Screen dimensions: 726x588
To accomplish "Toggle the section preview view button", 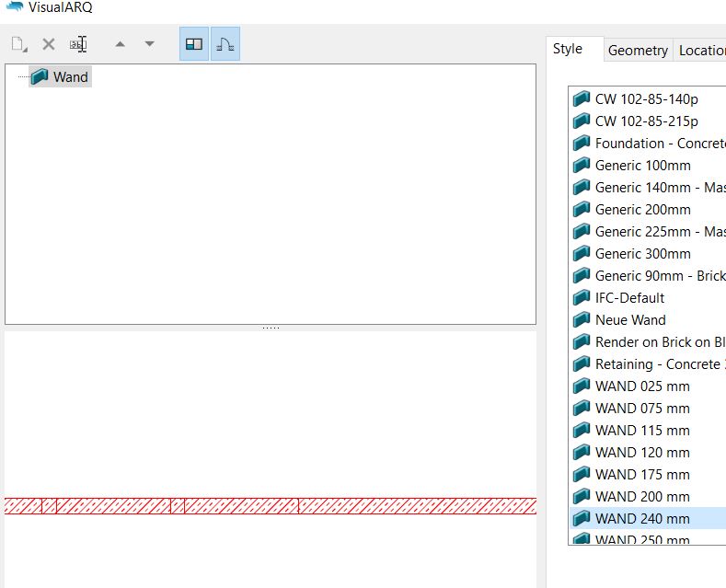I will 225,44.
